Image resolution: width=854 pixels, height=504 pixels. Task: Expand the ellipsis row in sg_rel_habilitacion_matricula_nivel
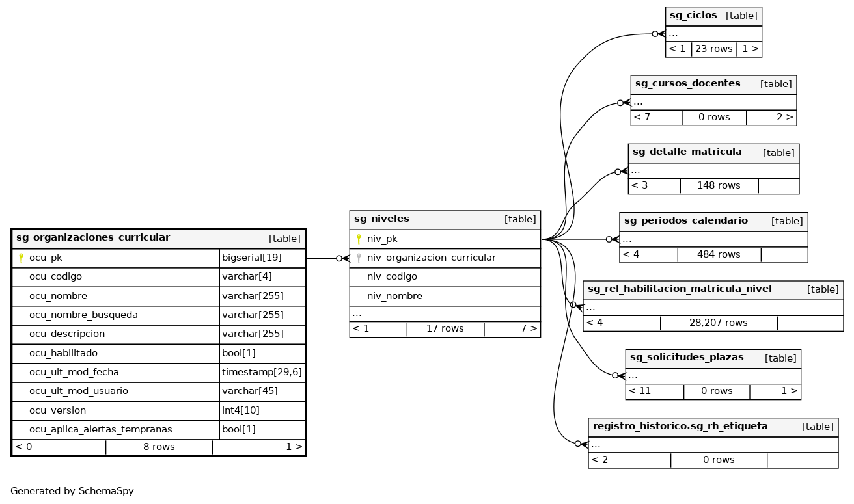(590, 308)
